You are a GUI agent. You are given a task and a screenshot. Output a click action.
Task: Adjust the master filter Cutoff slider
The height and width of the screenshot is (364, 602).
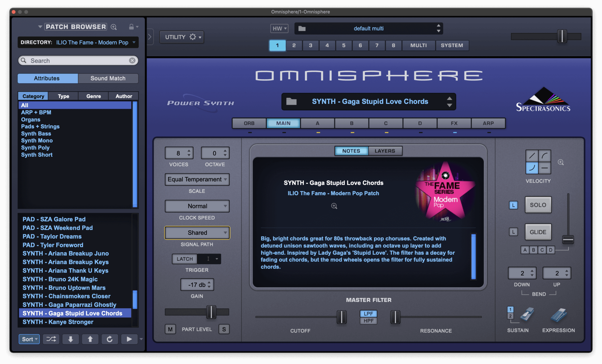(342, 317)
